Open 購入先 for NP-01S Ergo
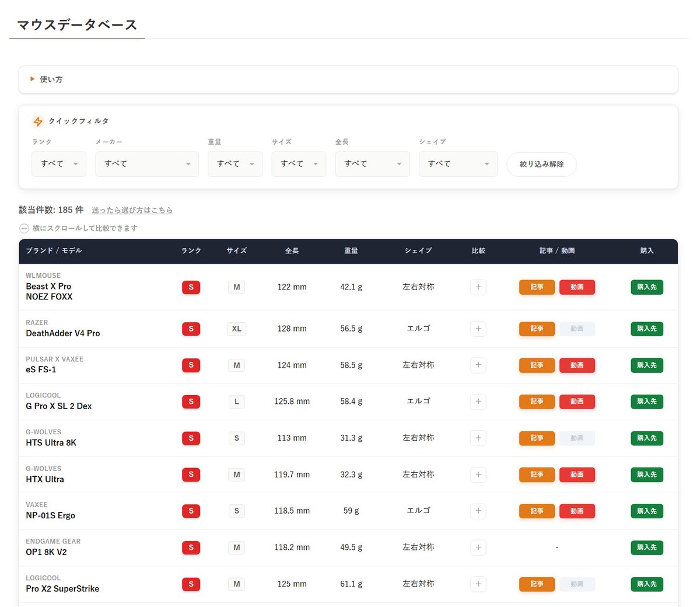This screenshot has width=700, height=607. click(x=647, y=511)
